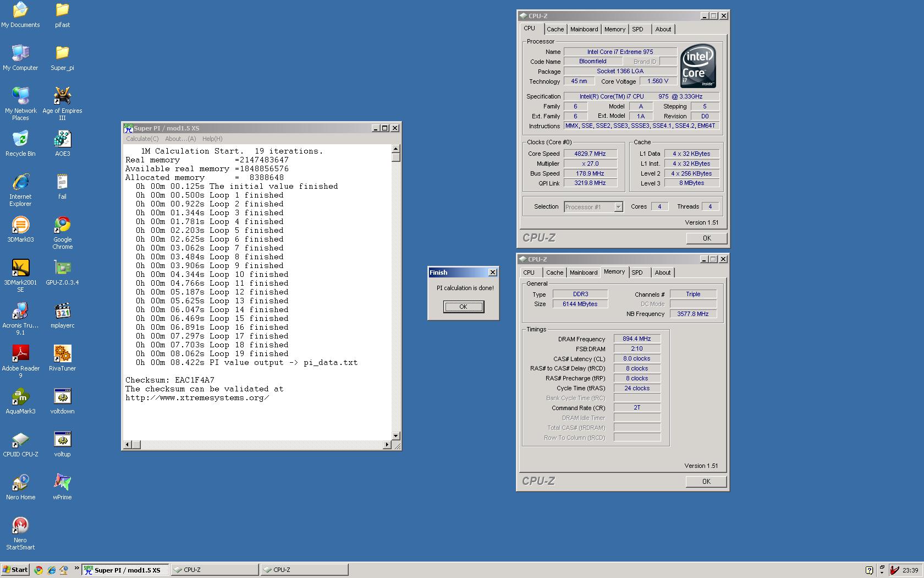The width and height of the screenshot is (924, 578).
Task: Close the Finish dialog with X button
Action: click(x=493, y=272)
